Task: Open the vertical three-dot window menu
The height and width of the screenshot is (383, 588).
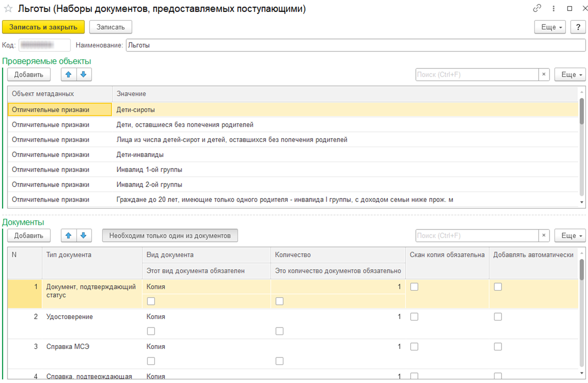Action: pyautogui.click(x=553, y=8)
